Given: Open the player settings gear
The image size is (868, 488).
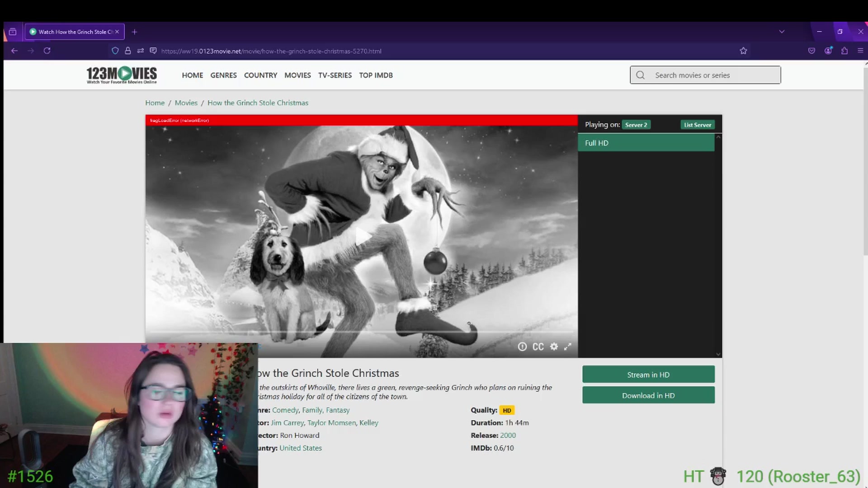Looking at the screenshot, I should [x=554, y=347].
